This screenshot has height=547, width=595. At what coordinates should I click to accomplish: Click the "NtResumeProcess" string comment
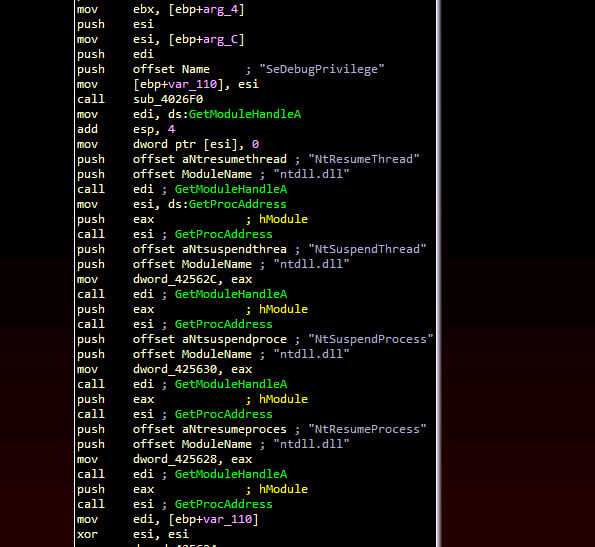pyautogui.click(x=367, y=429)
